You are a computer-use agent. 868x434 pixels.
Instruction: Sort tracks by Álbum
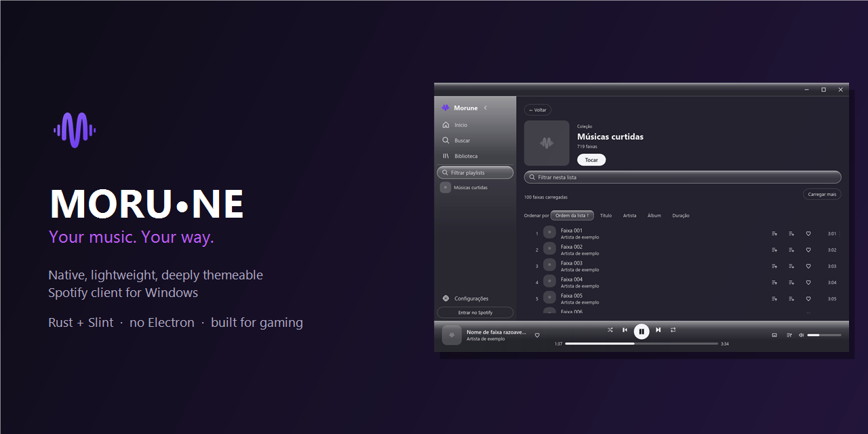654,216
